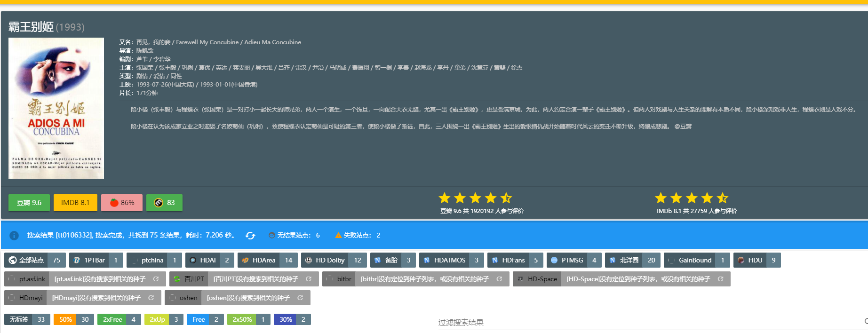
Task: Click the movie title 霸王别姬 (1993)
Action: tap(46, 27)
